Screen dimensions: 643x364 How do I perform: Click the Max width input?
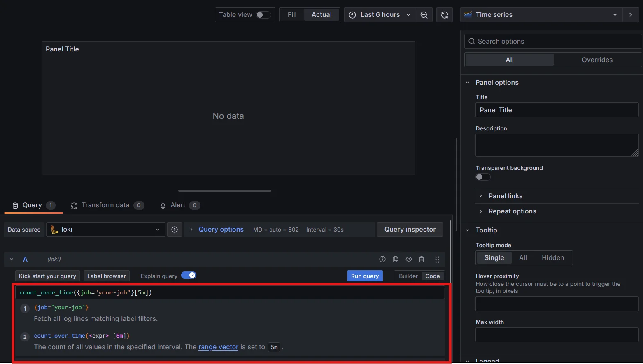coord(557,335)
